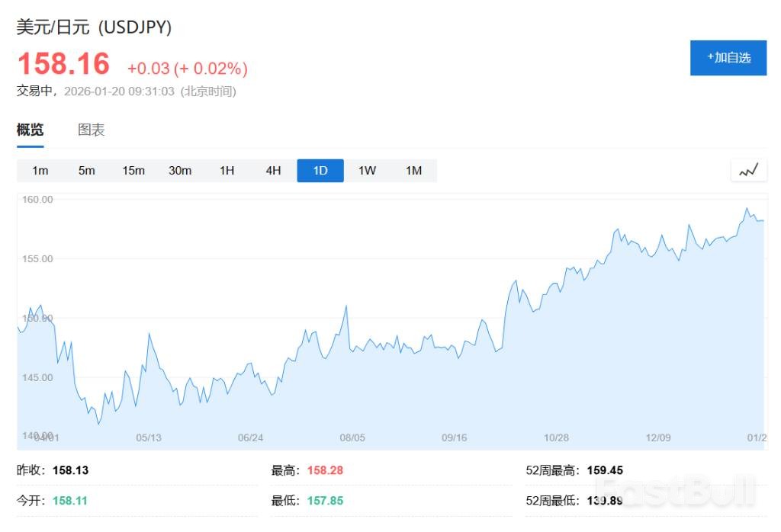Select the 1m timeframe
Image resolution: width=781 pixels, height=532 pixels.
tap(40, 171)
